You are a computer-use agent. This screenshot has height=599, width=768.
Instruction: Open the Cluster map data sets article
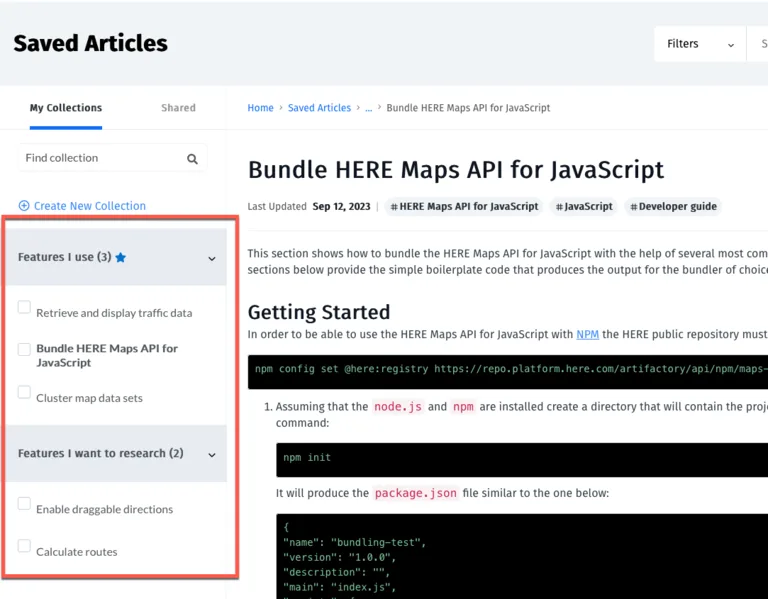tap(89, 398)
